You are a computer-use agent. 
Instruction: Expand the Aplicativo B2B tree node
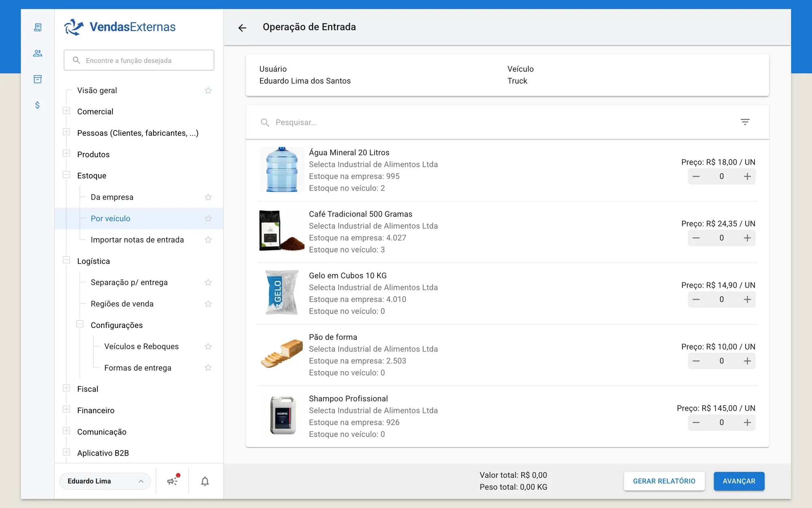[67, 452]
